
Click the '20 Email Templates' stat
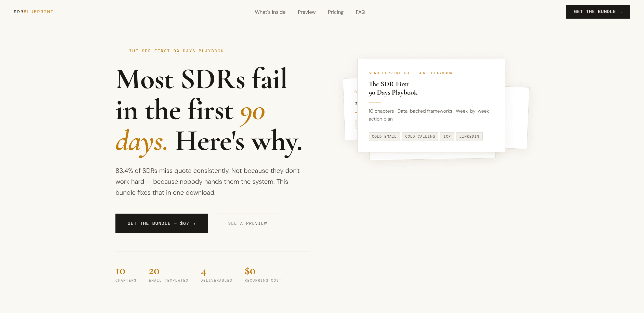point(168,275)
